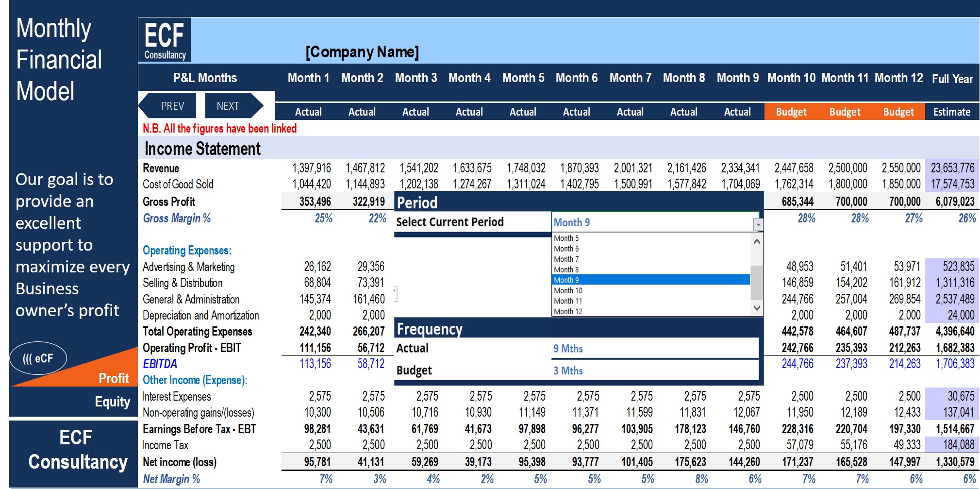Click the NEXT arrow button
Viewport: 980px width, 489px height.
233,105
